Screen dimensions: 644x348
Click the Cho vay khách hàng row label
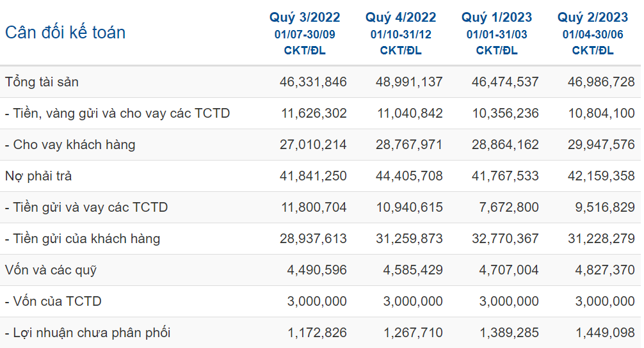click(x=70, y=145)
